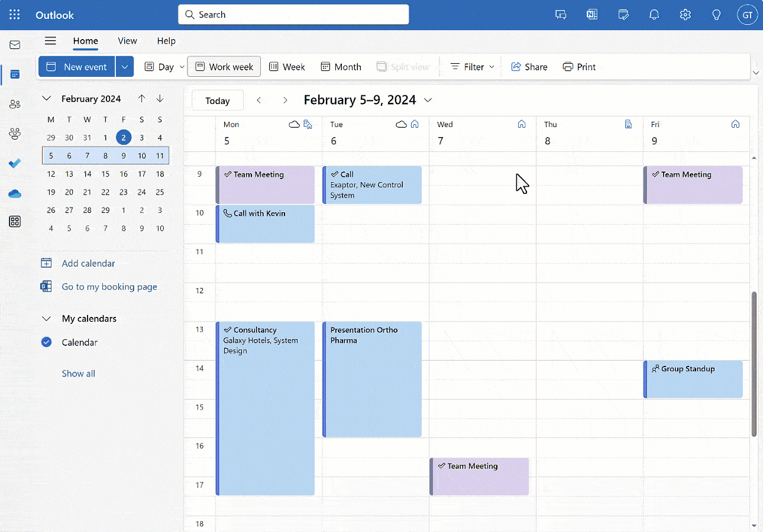Image resolution: width=763 pixels, height=532 pixels.
Task: Open Outlook Settings gear
Action: pyautogui.click(x=685, y=14)
